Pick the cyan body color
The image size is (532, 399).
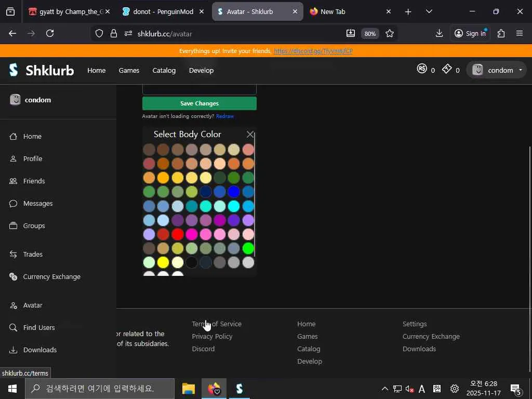(x=234, y=206)
